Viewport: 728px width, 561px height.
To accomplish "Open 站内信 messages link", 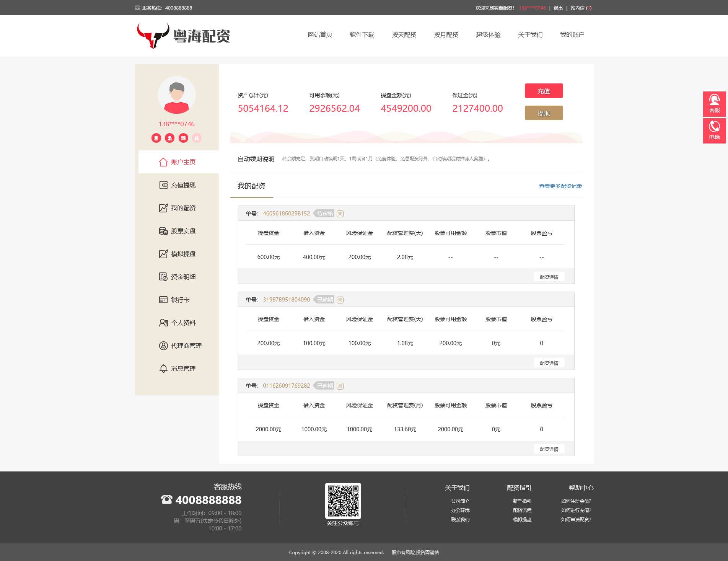I will [x=581, y=8].
